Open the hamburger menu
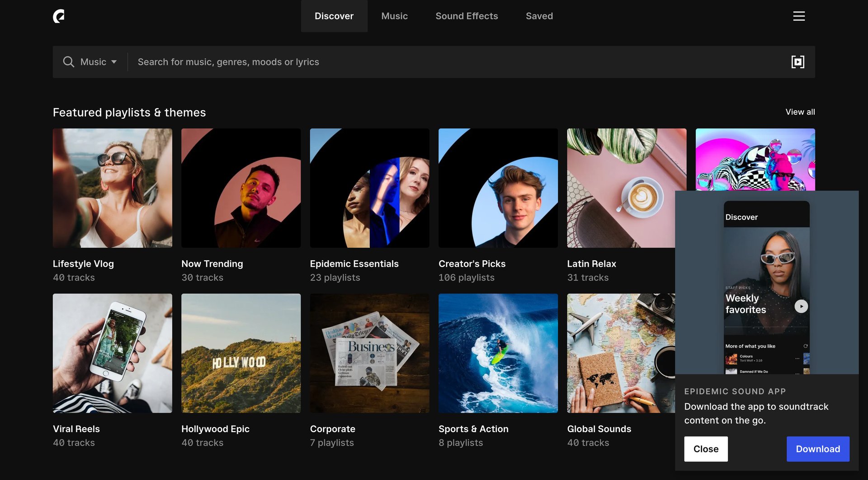This screenshot has width=868, height=480. point(799,16)
